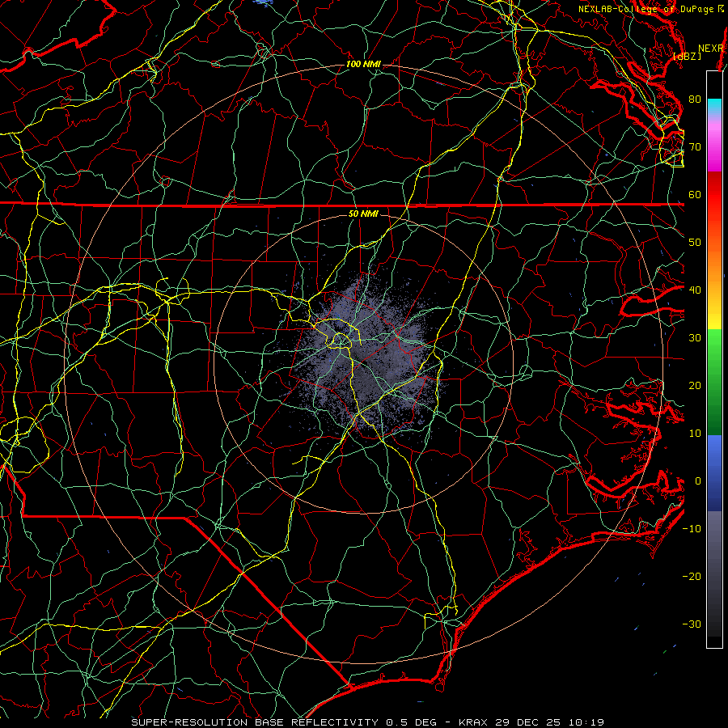728x728 pixels.
Task: Click the Super-Resolution Base Reflectivity caption text
Action: click(255, 722)
